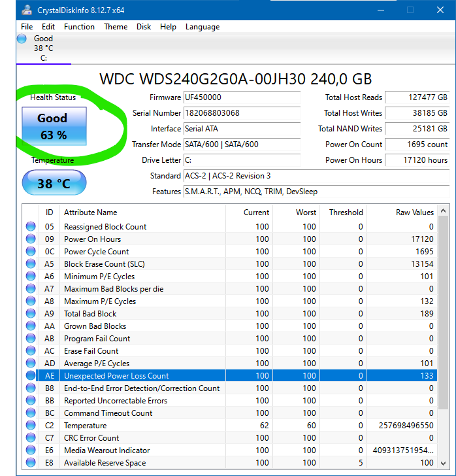Screen dimensions: 456x476
Task: Click raw value 13154 for Block Erase Count
Action: [422, 263]
